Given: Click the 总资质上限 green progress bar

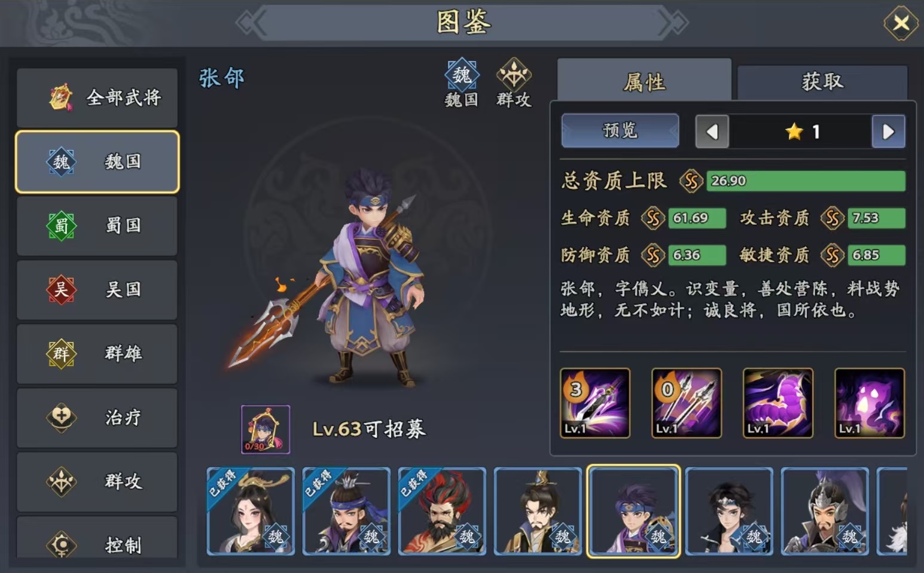Looking at the screenshot, I should [806, 181].
